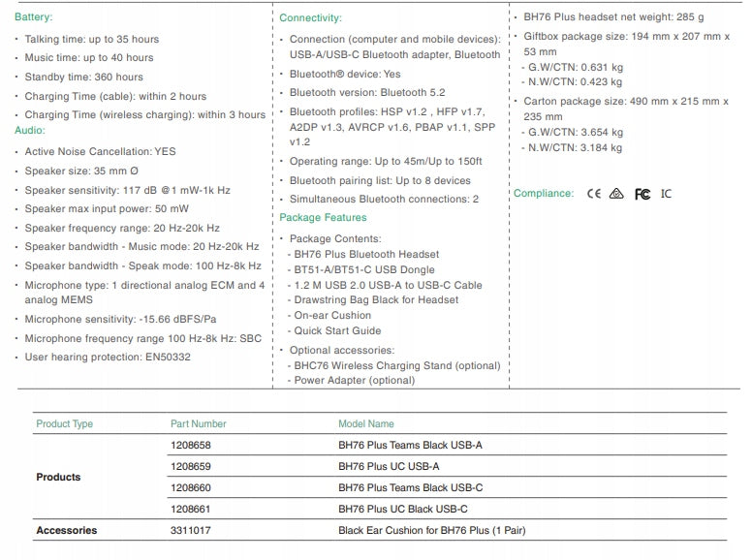
Task: Click the Microphone frequency range line
Action: click(x=142, y=338)
